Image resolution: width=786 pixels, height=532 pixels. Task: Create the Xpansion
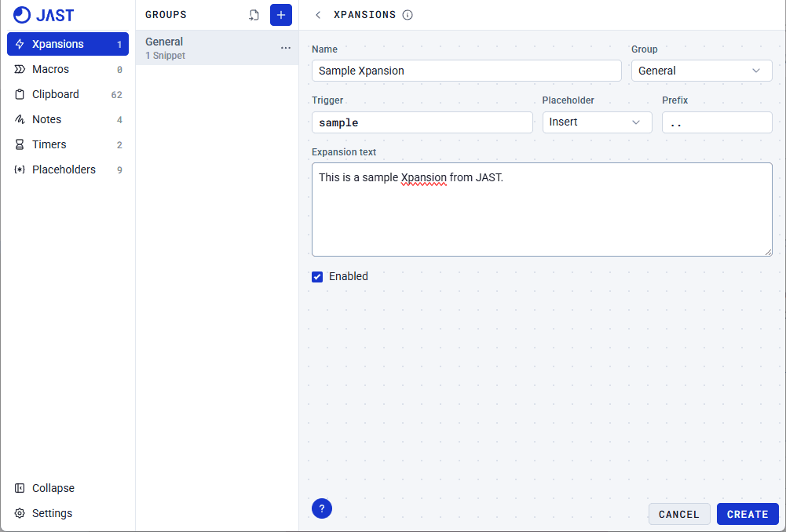point(748,514)
